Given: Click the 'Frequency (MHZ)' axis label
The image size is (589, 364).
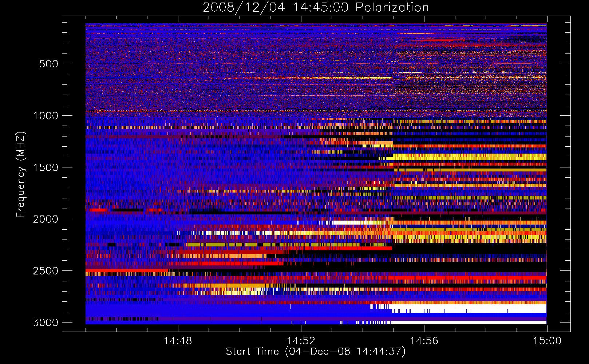Looking at the screenshot, I should (21, 175).
